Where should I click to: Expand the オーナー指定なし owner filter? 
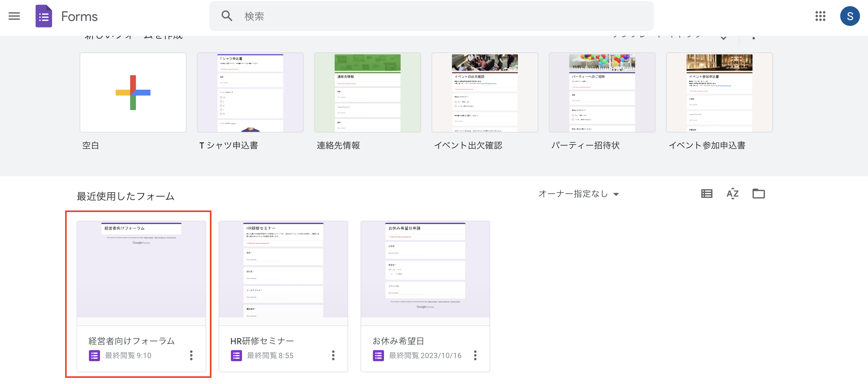[578, 194]
